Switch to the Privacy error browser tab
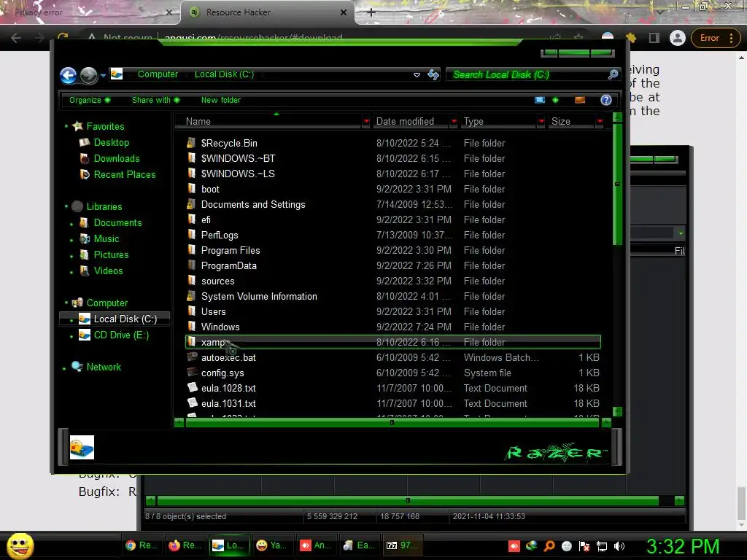The image size is (747, 560). (x=90, y=12)
